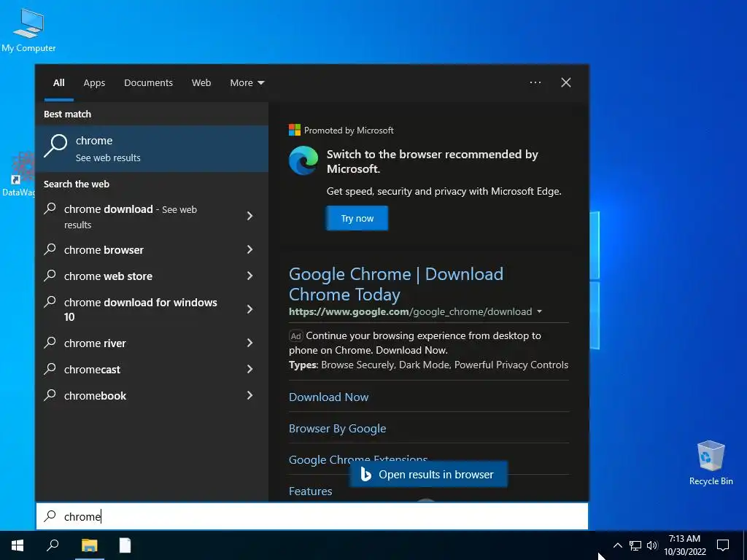Close the search panel with the X

pos(566,82)
